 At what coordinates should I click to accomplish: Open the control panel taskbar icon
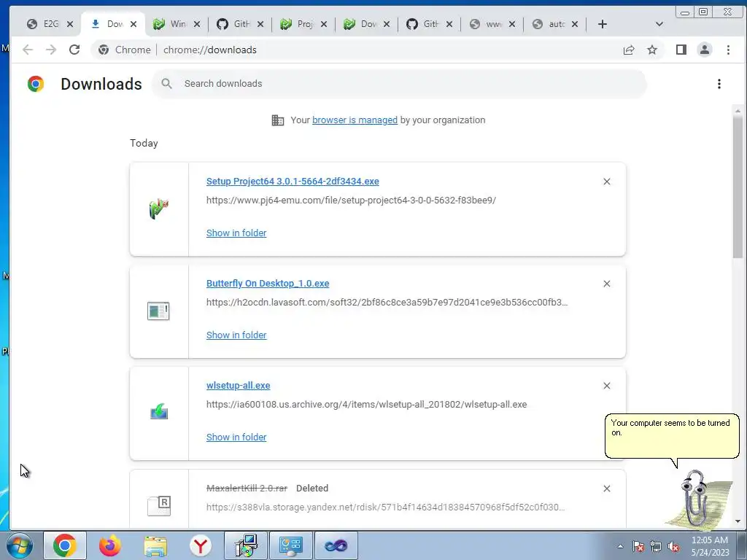pyautogui.click(x=290, y=545)
